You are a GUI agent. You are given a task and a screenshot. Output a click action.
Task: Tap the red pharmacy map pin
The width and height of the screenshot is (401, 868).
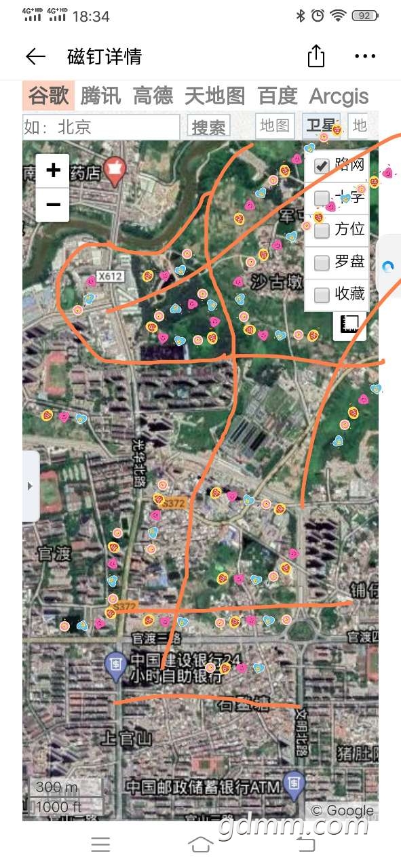point(115,171)
